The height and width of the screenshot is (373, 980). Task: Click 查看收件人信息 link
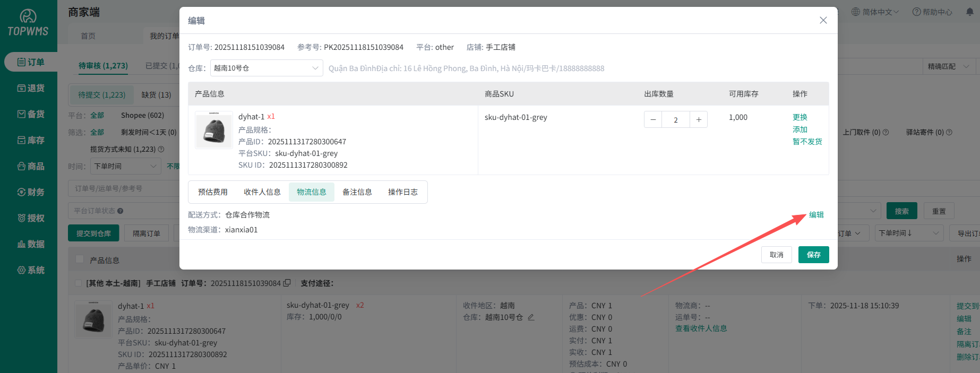pyautogui.click(x=701, y=328)
